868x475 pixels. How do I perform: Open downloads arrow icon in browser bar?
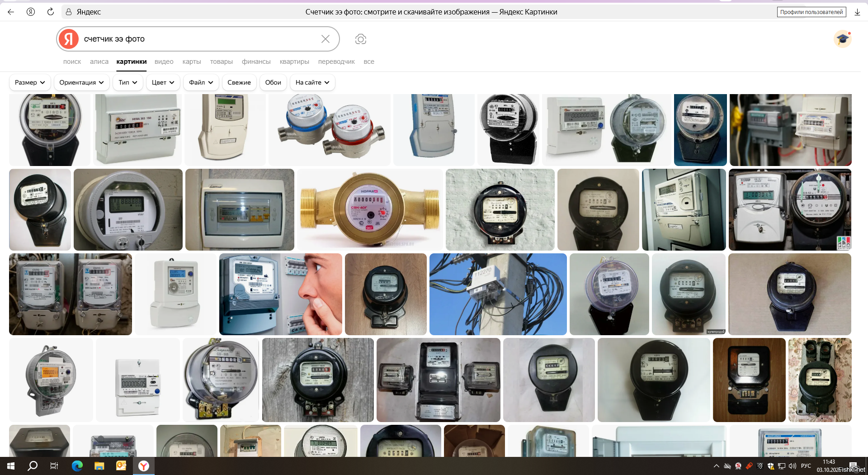pyautogui.click(x=857, y=12)
